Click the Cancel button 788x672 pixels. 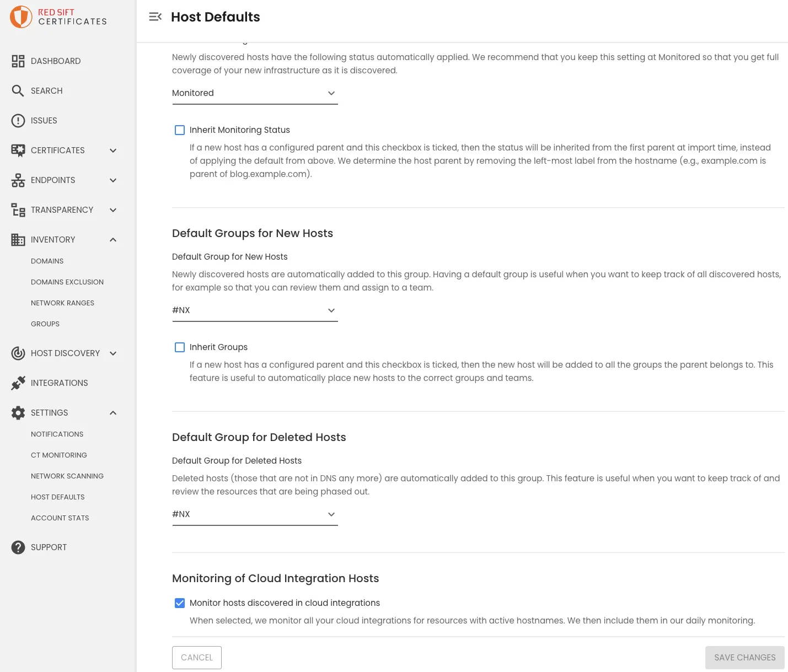coord(196,657)
